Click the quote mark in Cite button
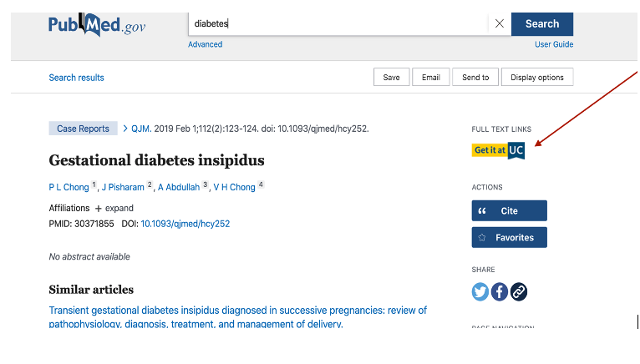Screen dimensions: 640x364 tap(482, 211)
